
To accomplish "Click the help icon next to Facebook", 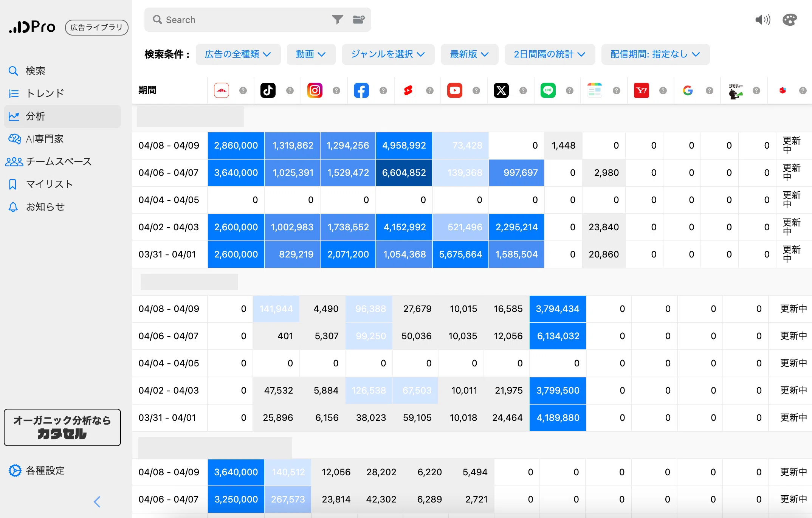I will [383, 90].
